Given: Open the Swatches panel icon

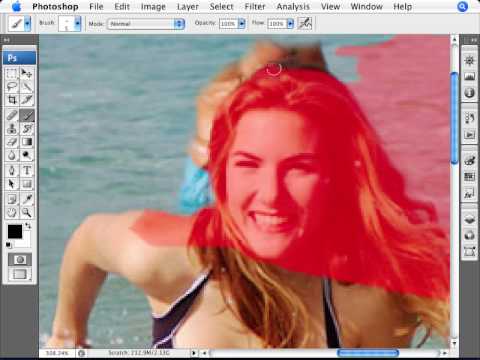Looking at the screenshot, I should click(469, 176).
